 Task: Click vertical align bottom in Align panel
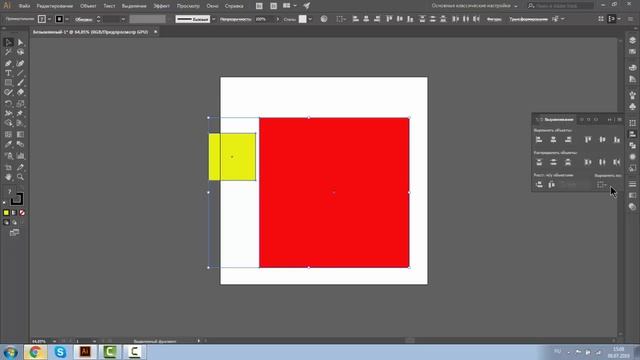click(x=617, y=140)
